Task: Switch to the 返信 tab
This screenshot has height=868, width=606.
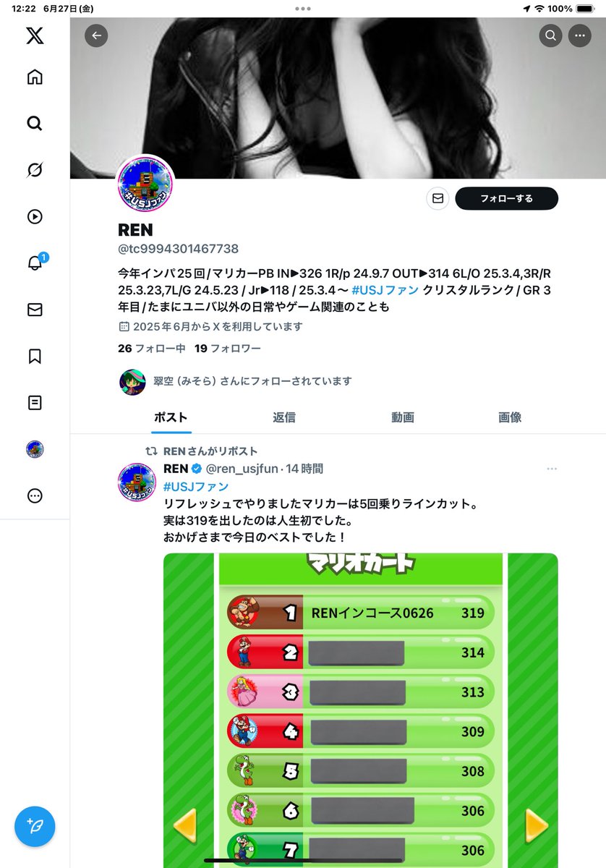Action: 283,417
